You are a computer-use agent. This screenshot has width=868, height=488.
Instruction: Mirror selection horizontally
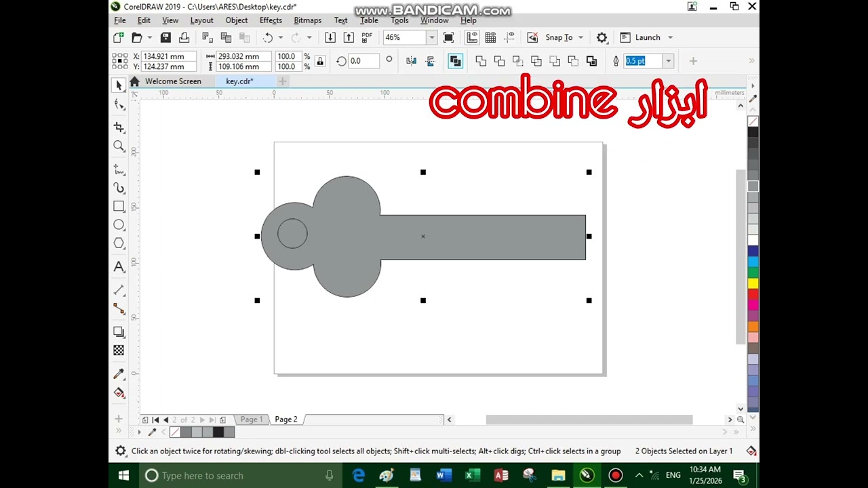(x=411, y=61)
